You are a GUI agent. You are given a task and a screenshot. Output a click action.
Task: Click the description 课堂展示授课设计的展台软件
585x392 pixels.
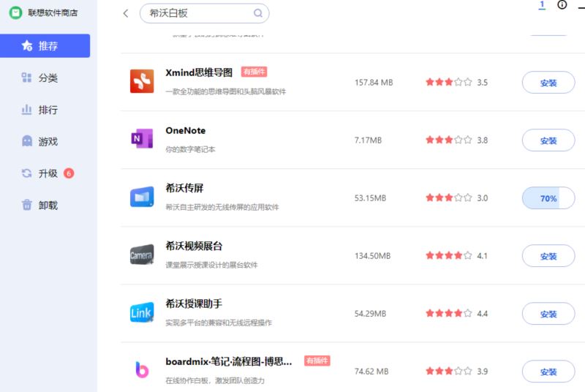coord(211,265)
